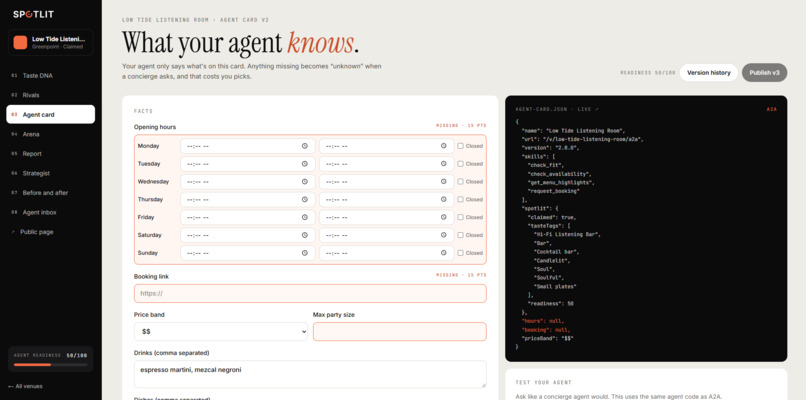Select Agent card in sidebar
This screenshot has height=400, width=806.
click(50, 115)
